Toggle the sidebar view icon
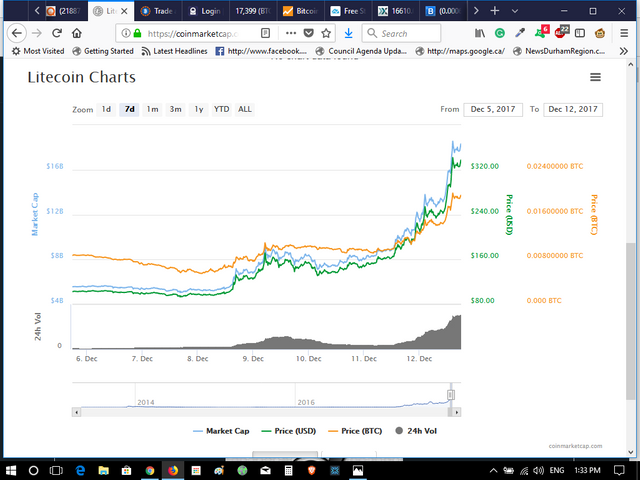Viewport: 640px width, 480px height. (x=580, y=33)
